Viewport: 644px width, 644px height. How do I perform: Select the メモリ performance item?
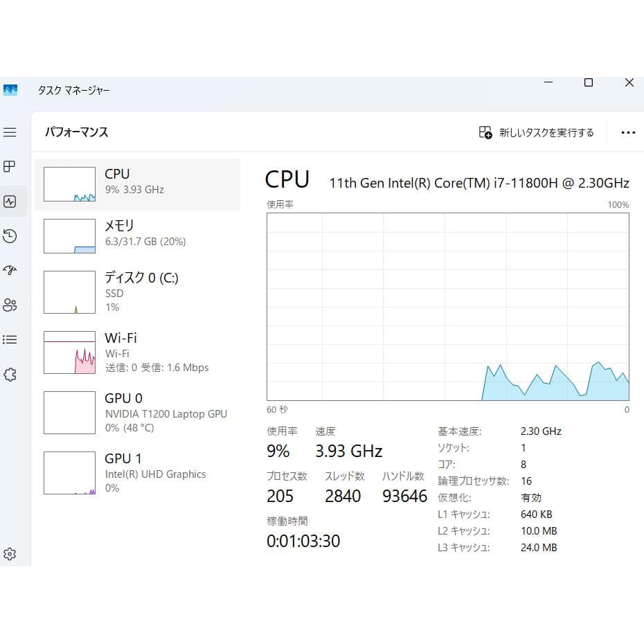pos(138,236)
